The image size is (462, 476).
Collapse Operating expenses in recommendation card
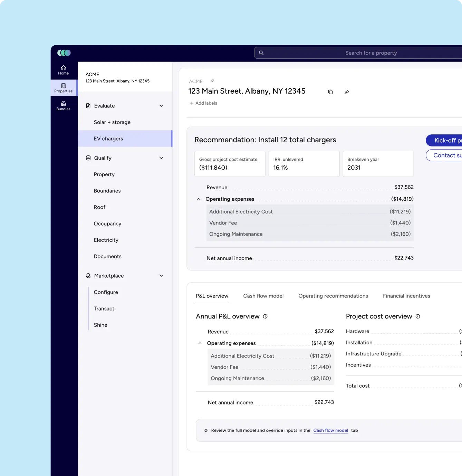coord(199,199)
